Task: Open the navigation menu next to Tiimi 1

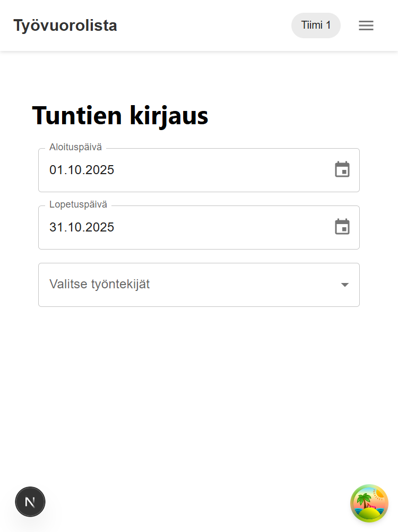Action: tap(366, 25)
